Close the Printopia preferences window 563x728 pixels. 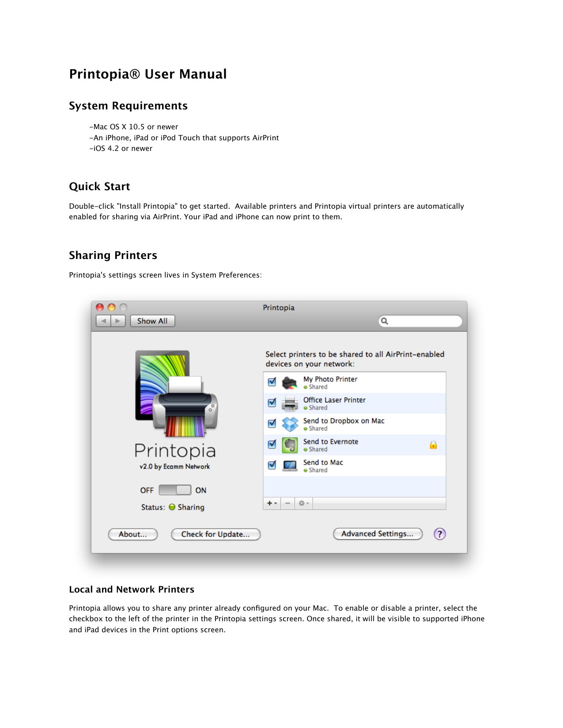pyautogui.click(x=100, y=308)
